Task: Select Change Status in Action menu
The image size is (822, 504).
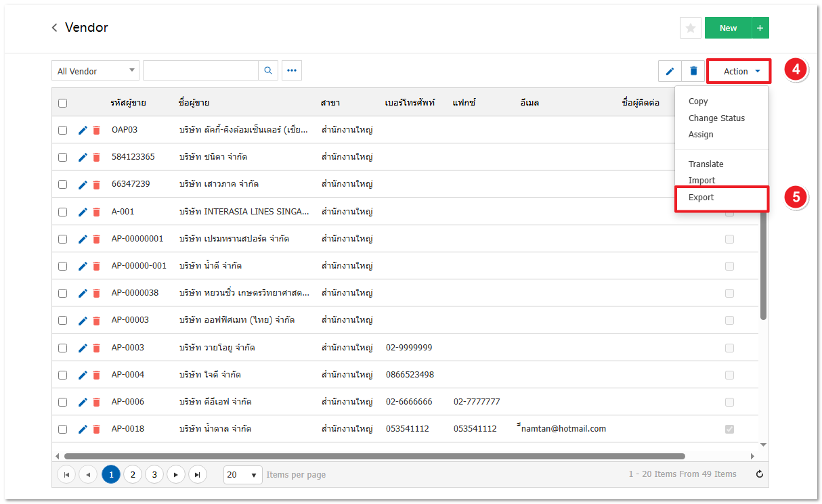Action: click(716, 118)
